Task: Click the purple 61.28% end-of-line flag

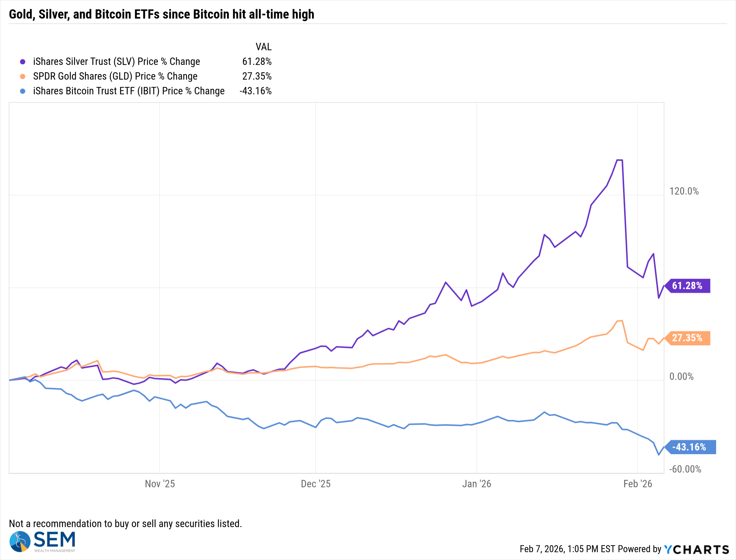Action: tap(688, 286)
